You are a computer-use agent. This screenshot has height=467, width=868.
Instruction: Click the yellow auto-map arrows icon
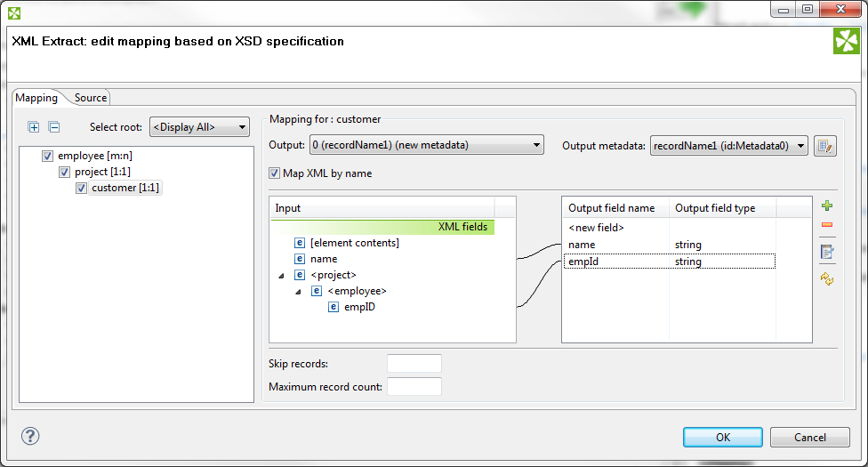point(827,279)
